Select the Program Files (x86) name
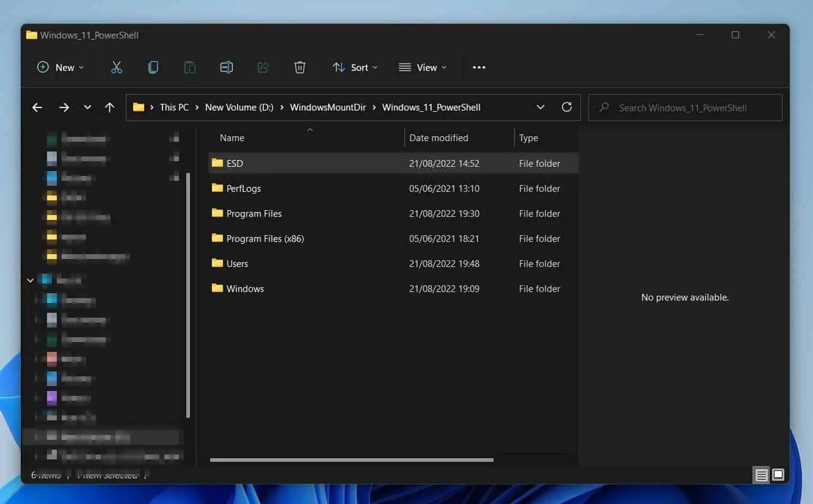 [265, 239]
